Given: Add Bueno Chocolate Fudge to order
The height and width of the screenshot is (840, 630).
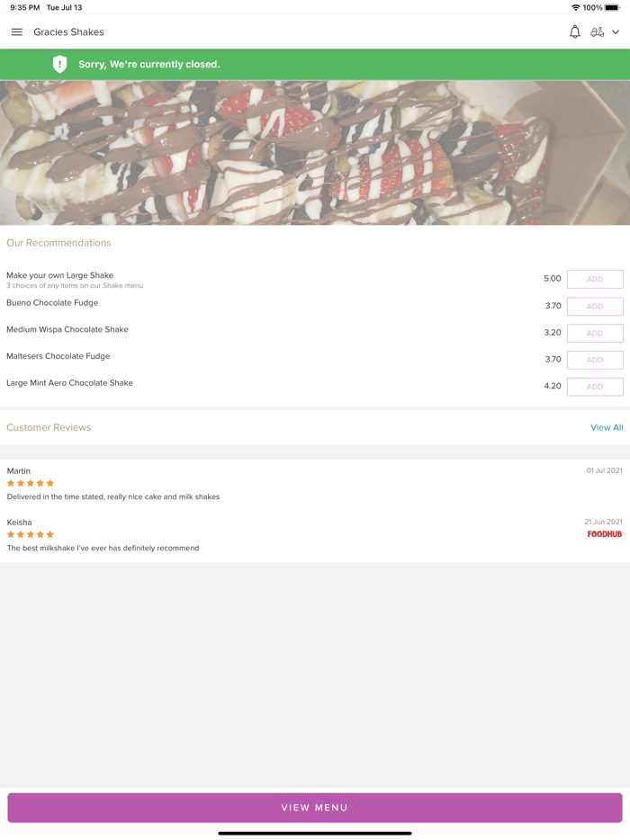Looking at the screenshot, I should tap(595, 307).
